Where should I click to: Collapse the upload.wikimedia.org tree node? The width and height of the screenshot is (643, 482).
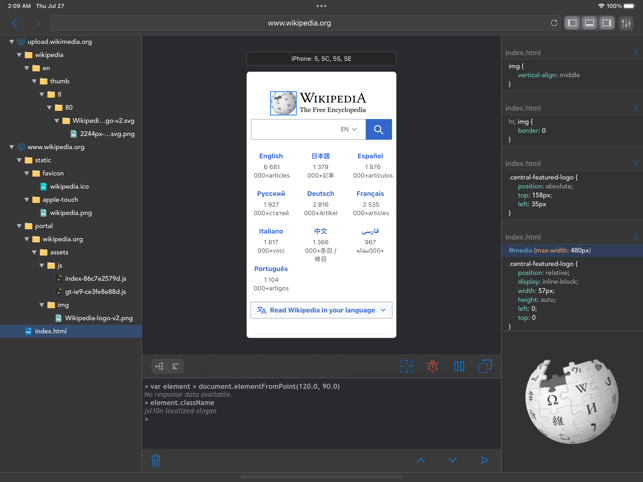point(11,42)
